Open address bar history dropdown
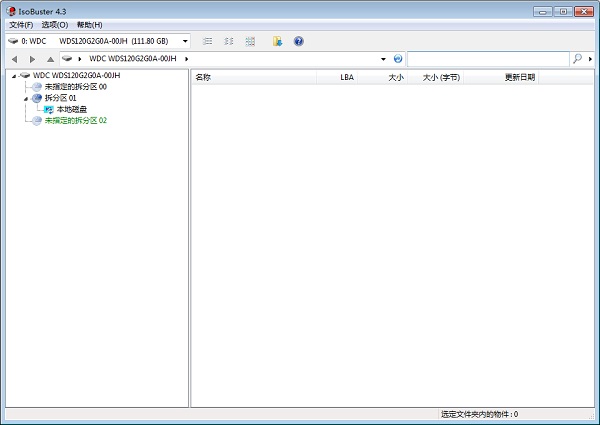The image size is (600, 425). [383, 59]
